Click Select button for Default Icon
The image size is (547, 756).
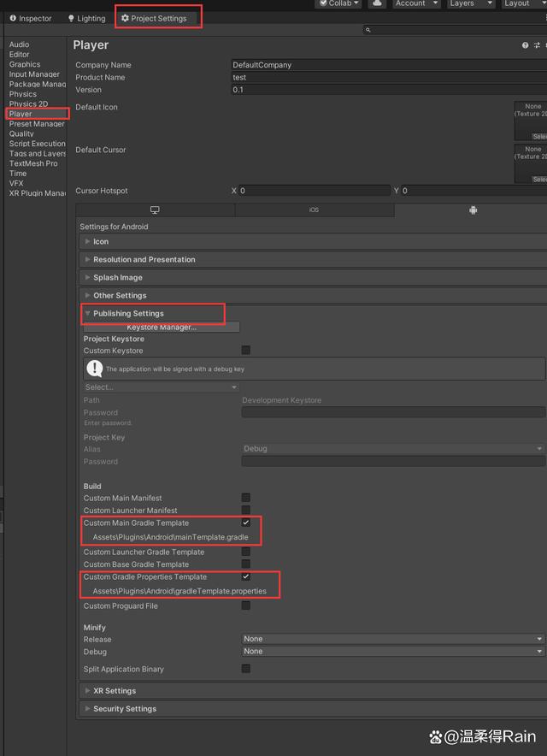pos(539,137)
